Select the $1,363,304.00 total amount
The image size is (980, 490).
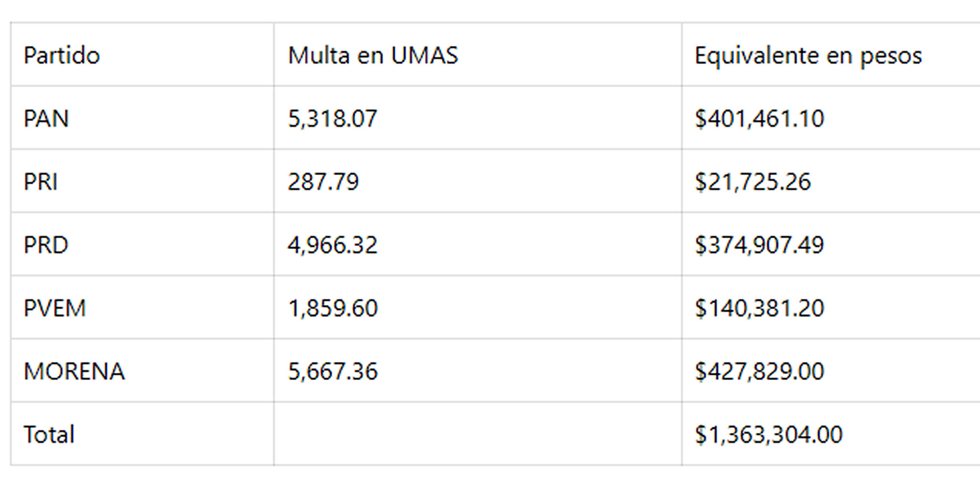coord(769,435)
